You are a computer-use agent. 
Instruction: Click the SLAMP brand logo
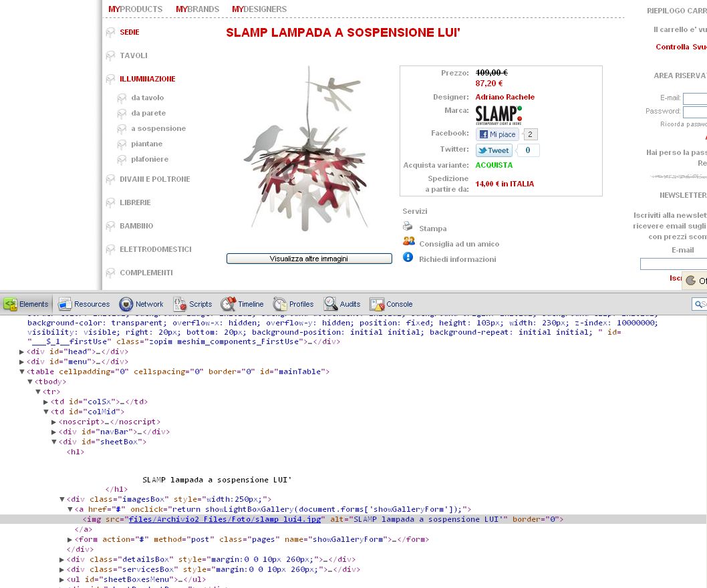499,115
